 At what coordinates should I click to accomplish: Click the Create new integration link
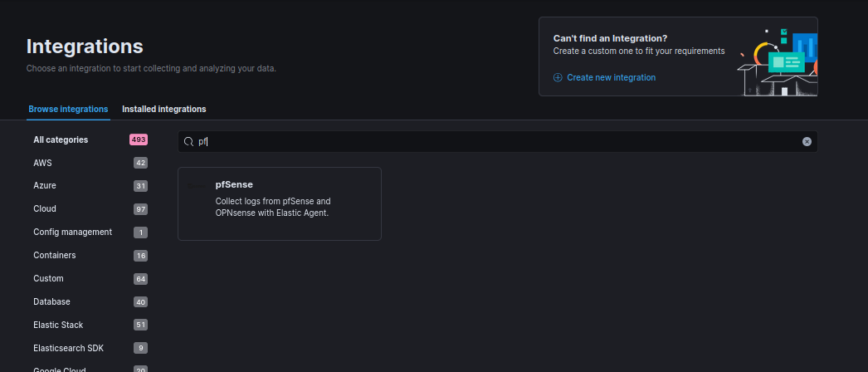[x=611, y=77]
